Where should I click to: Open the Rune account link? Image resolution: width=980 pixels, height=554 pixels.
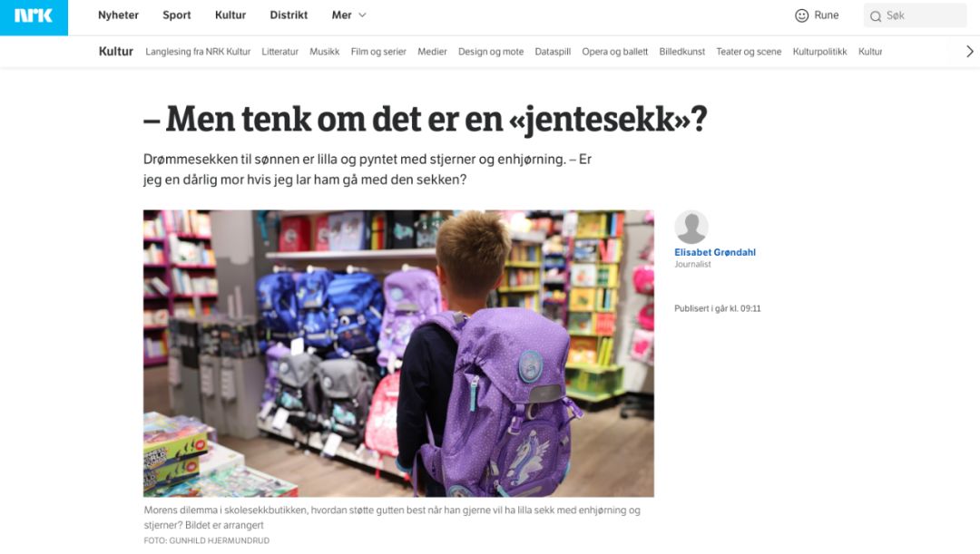827,15
